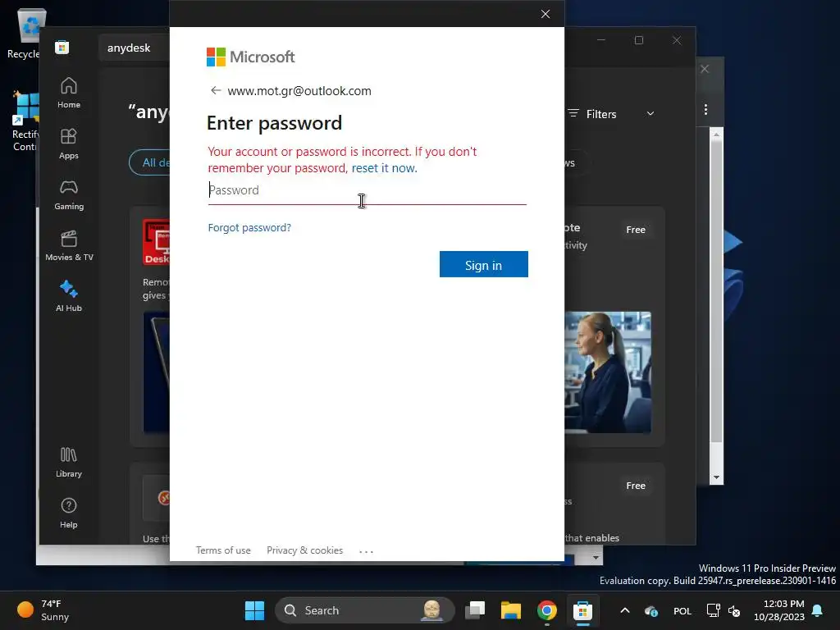
Task: Click Microsoft Store taskbar icon
Action: pos(582,610)
